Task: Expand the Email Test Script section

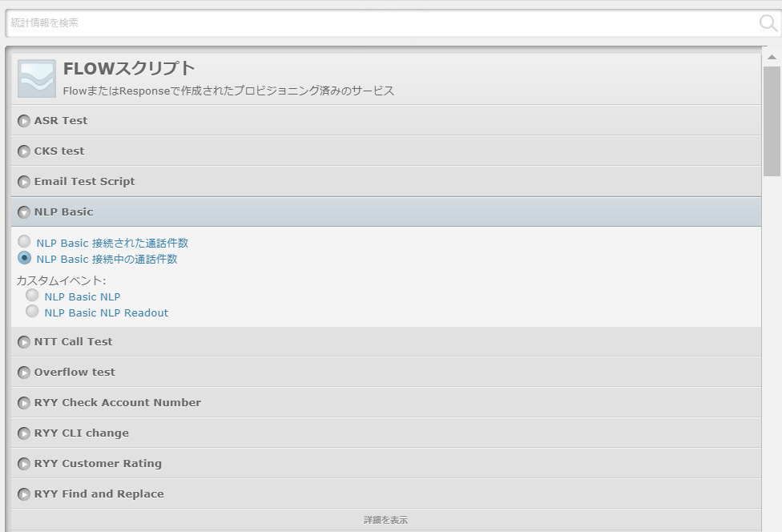Action: coord(386,182)
